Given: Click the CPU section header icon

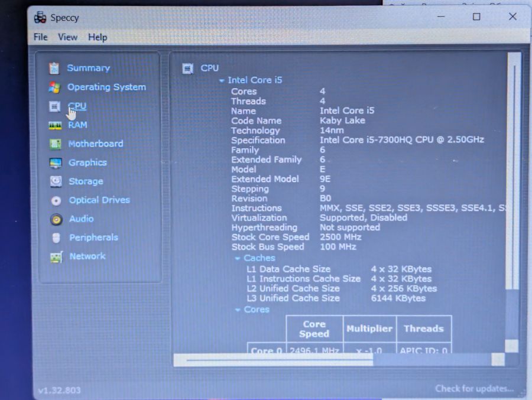Looking at the screenshot, I should [187, 69].
